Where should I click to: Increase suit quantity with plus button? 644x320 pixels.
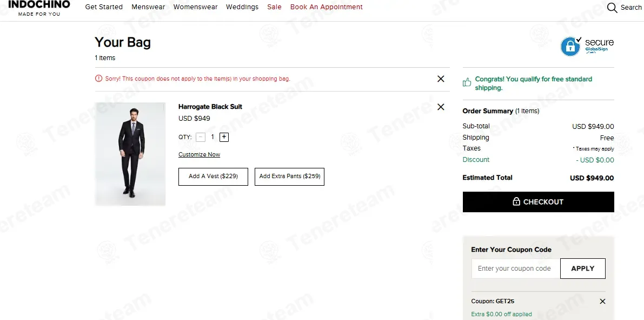pos(224,138)
